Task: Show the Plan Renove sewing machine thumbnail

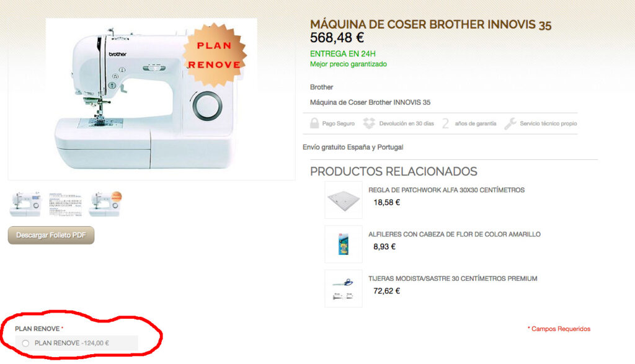Action: (105, 204)
